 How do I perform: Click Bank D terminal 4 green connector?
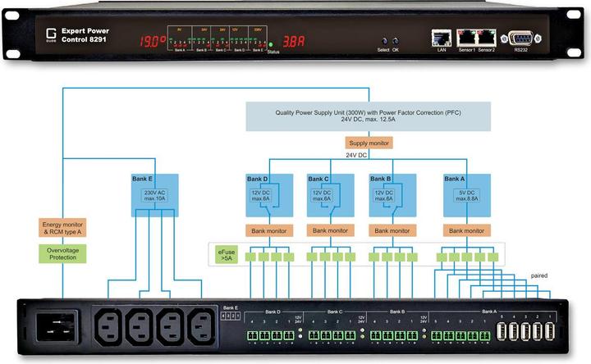tap(252, 335)
